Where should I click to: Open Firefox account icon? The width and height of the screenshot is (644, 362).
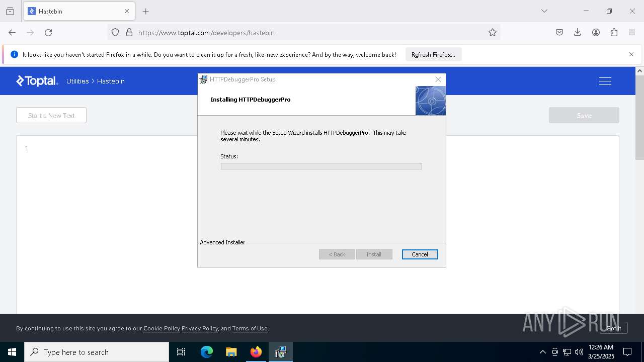[596, 33]
